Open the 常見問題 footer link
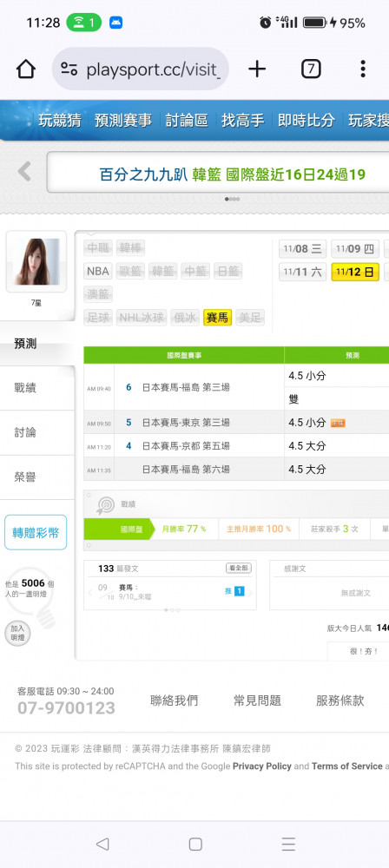 [257, 700]
